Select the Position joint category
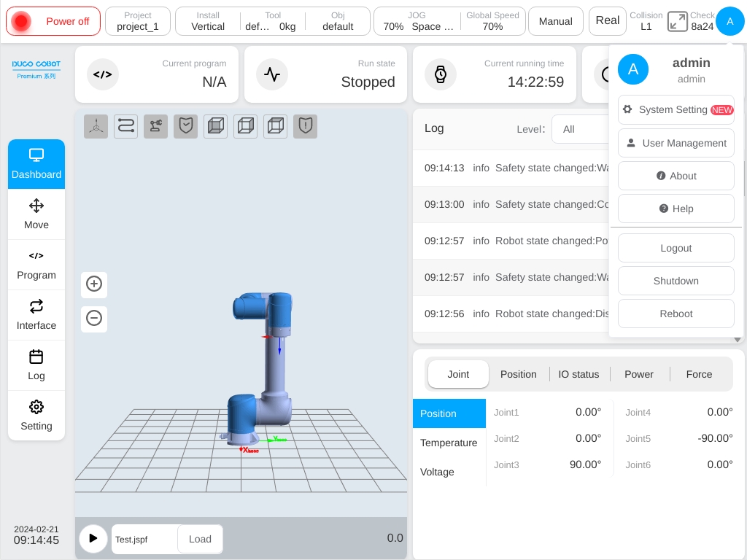This screenshot has width=747, height=560. [x=449, y=413]
